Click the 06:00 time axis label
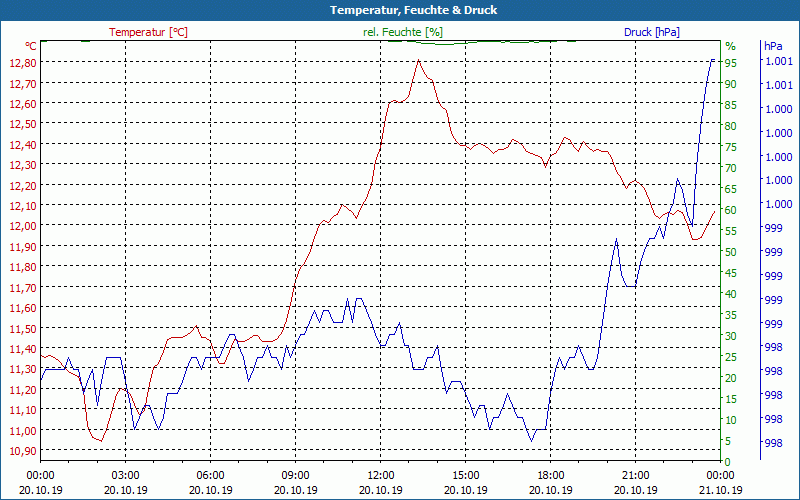This screenshot has width=800, height=500. pyautogui.click(x=211, y=476)
